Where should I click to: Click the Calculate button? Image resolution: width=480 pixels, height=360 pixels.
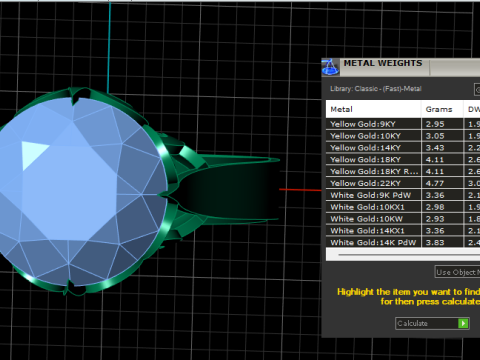pos(432,323)
